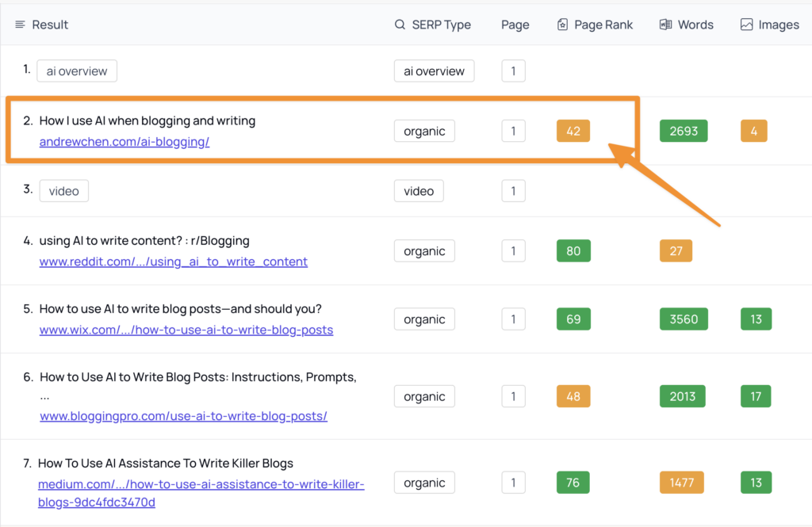Click the green Page Rank 80 badge
The image size is (812, 527).
[x=573, y=251]
